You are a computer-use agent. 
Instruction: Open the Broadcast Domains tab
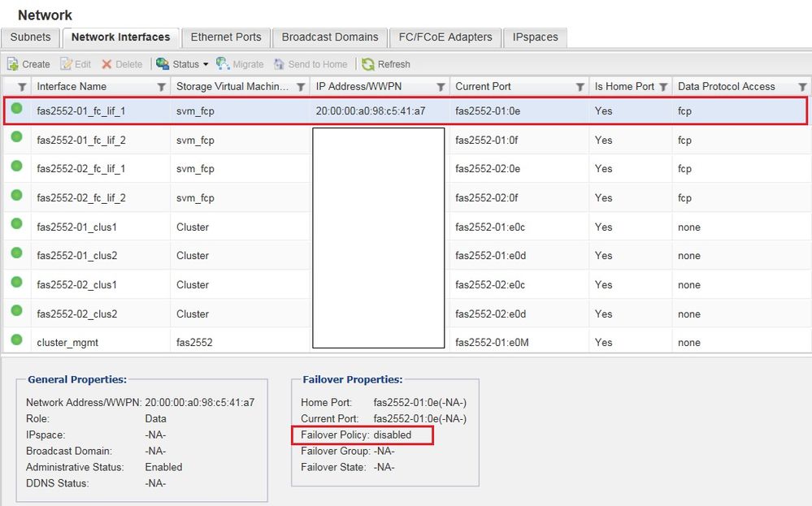[x=330, y=37]
